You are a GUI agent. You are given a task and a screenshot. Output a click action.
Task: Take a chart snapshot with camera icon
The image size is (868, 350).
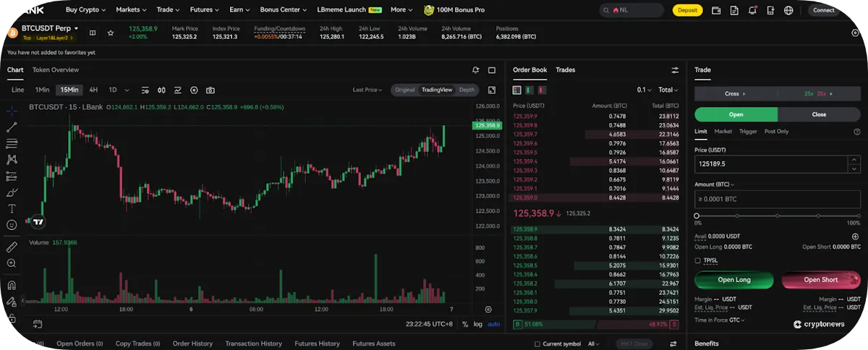(x=210, y=90)
